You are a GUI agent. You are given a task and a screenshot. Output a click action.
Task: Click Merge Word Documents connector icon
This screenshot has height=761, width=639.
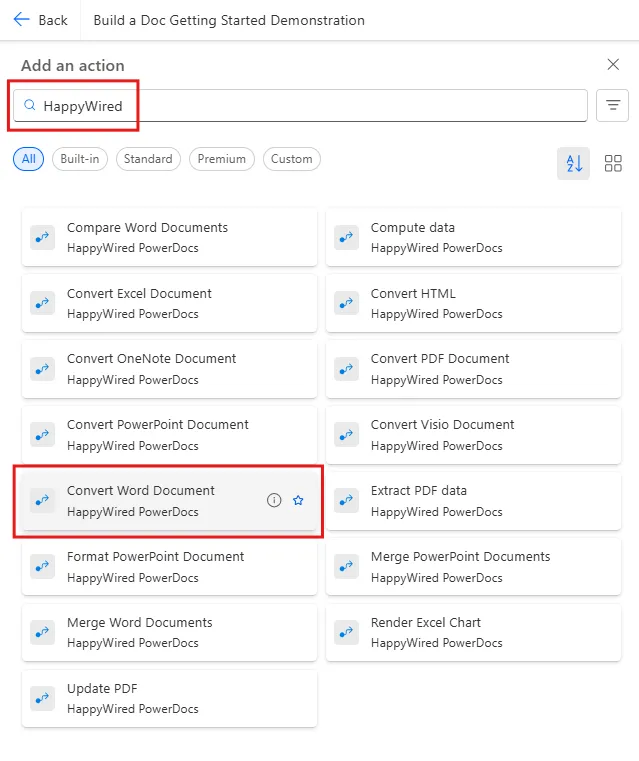[x=42, y=632]
